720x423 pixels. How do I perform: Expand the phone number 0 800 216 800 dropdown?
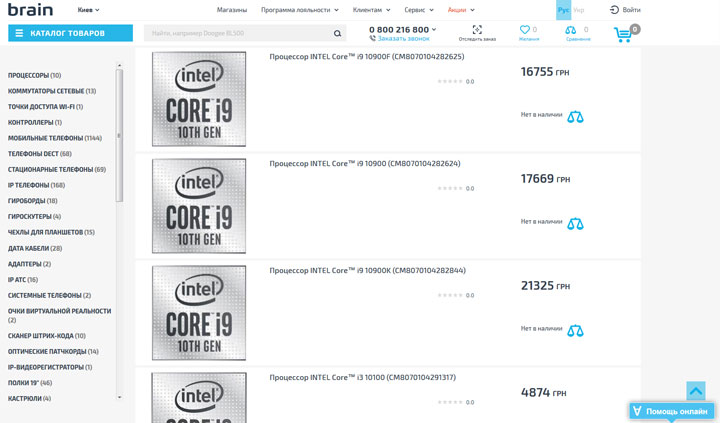click(403, 29)
